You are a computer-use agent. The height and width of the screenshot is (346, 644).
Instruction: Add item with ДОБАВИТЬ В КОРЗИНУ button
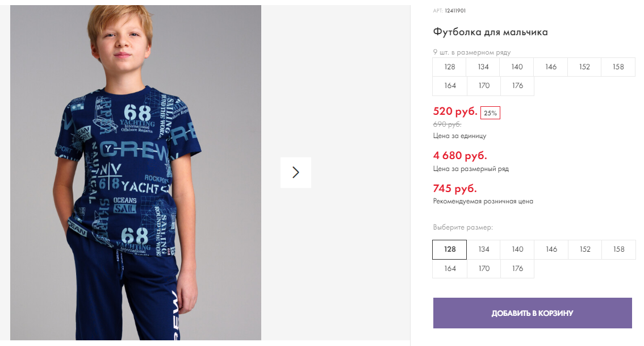532,313
